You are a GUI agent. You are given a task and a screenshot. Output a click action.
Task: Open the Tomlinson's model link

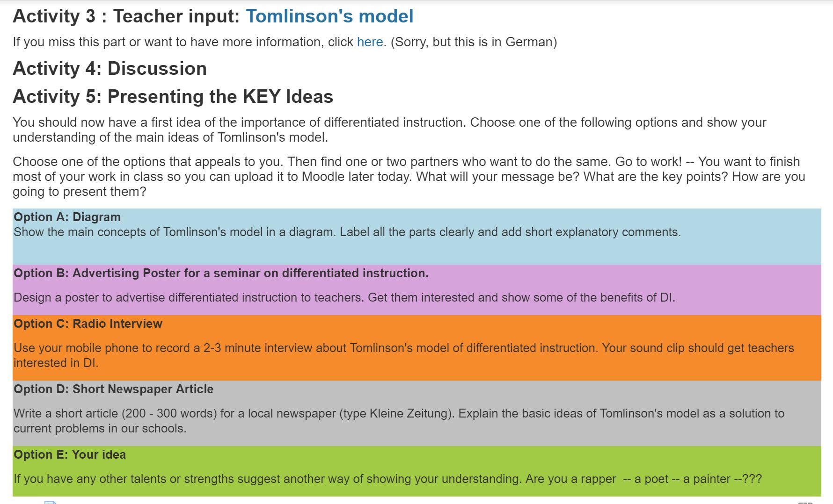pyautogui.click(x=329, y=16)
